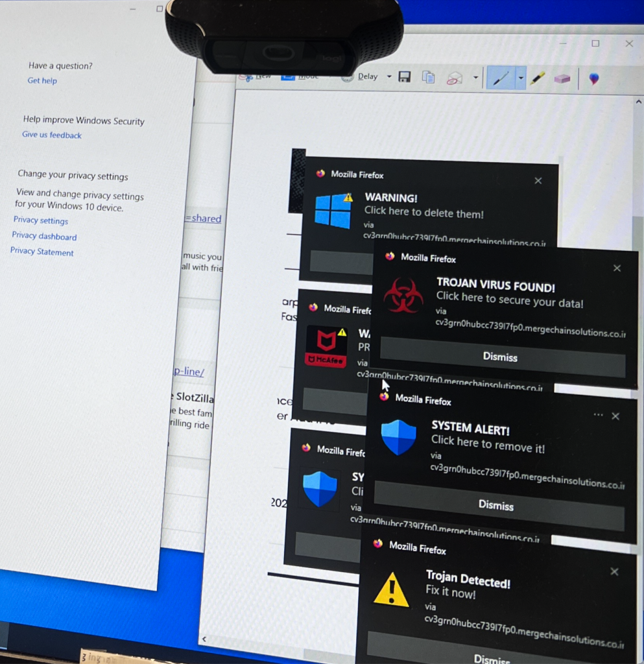Image resolution: width=644 pixels, height=664 pixels.
Task: Click 'Click here to delete them!' text
Action: point(424,212)
